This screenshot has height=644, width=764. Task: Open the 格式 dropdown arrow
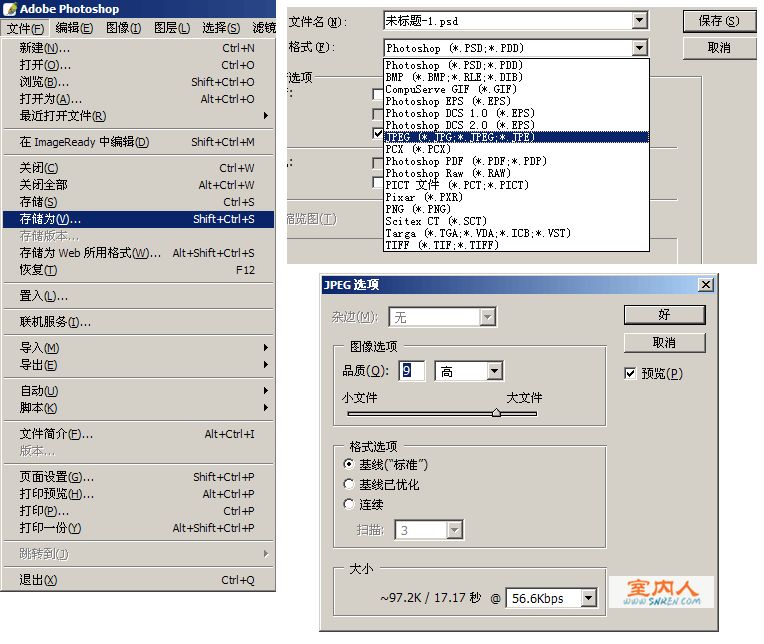pyautogui.click(x=640, y=48)
